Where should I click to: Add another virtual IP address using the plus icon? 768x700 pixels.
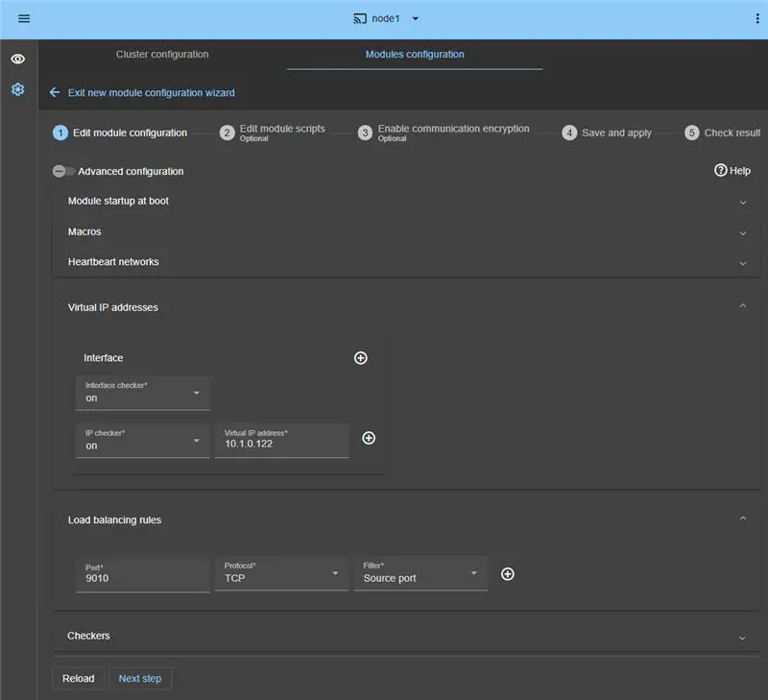(x=369, y=438)
